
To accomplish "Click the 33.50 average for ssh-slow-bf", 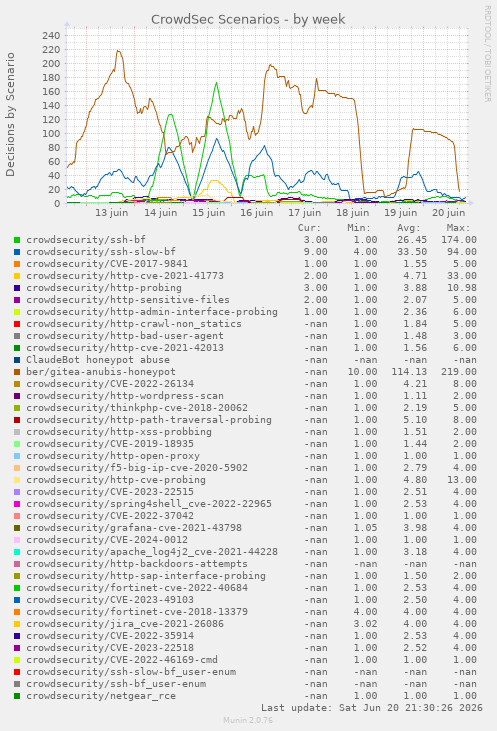I will [x=412, y=252].
